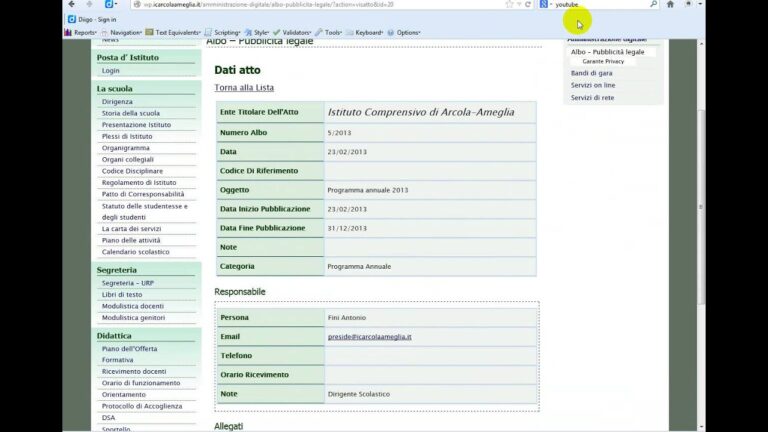This screenshot has height=432, width=768.
Task: Open Modulistica docenti link
Action: (x=133, y=306)
